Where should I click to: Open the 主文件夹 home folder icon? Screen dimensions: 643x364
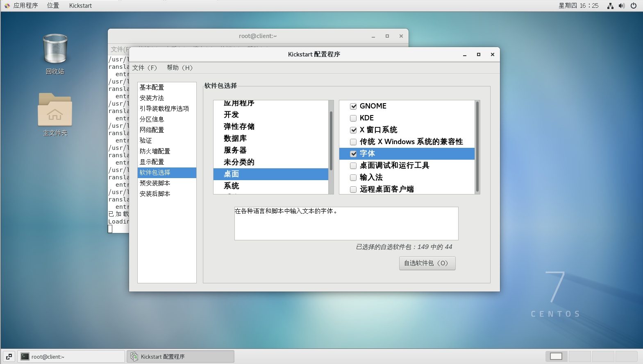pyautogui.click(x=55, y=110)
